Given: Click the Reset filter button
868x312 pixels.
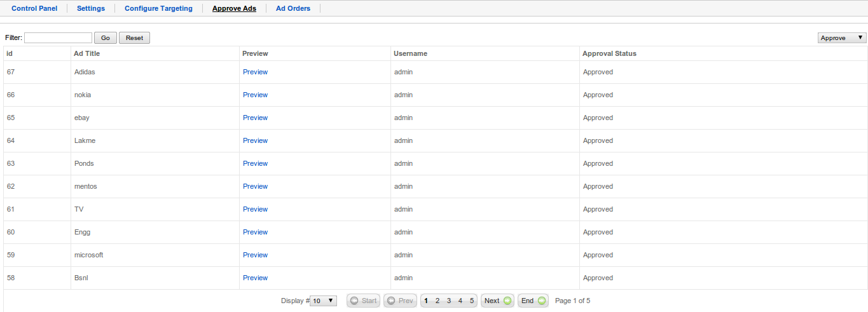Looking at the screenshot, I should click(x=134, y=38).
